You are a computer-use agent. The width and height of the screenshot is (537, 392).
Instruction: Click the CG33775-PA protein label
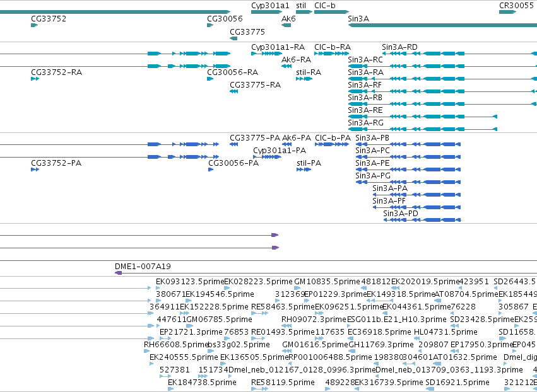click(255, 138)
